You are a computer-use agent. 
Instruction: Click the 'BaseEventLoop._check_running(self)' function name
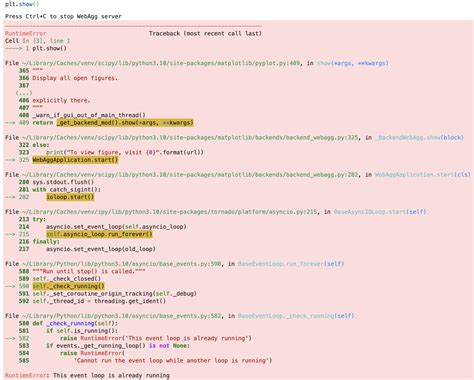(x=296, y=316)
